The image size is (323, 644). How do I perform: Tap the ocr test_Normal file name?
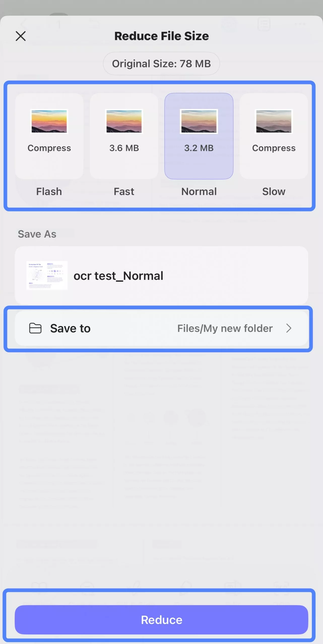118,275
